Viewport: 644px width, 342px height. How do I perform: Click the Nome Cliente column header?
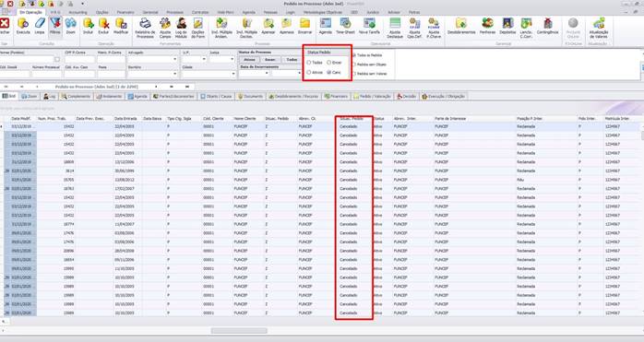245,119
